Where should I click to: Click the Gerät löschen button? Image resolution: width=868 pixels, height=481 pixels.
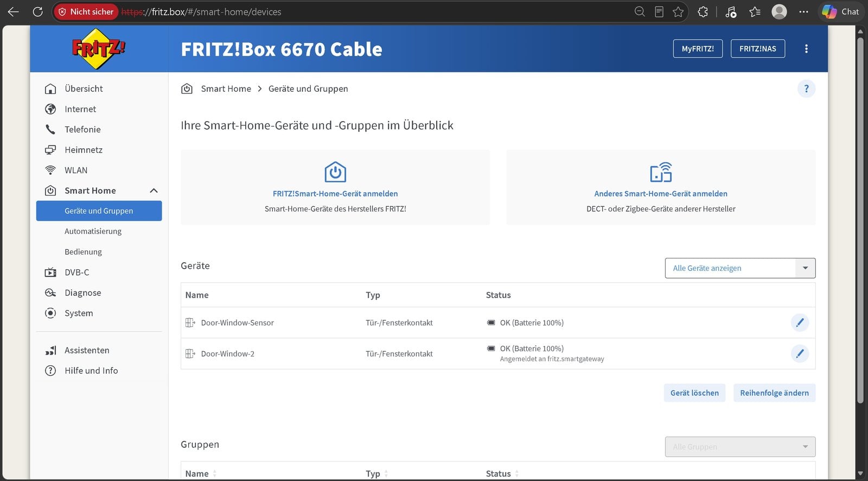[694, 393]
